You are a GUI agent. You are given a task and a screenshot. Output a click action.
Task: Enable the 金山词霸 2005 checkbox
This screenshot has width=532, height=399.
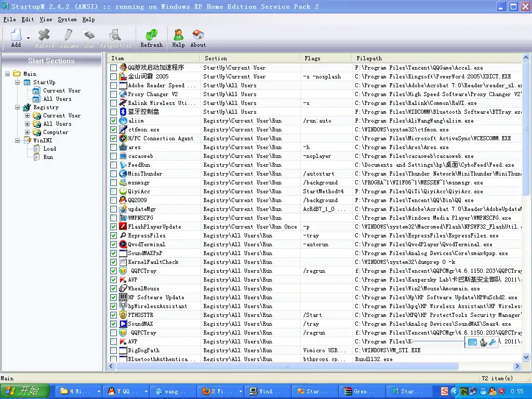point(113,77)
